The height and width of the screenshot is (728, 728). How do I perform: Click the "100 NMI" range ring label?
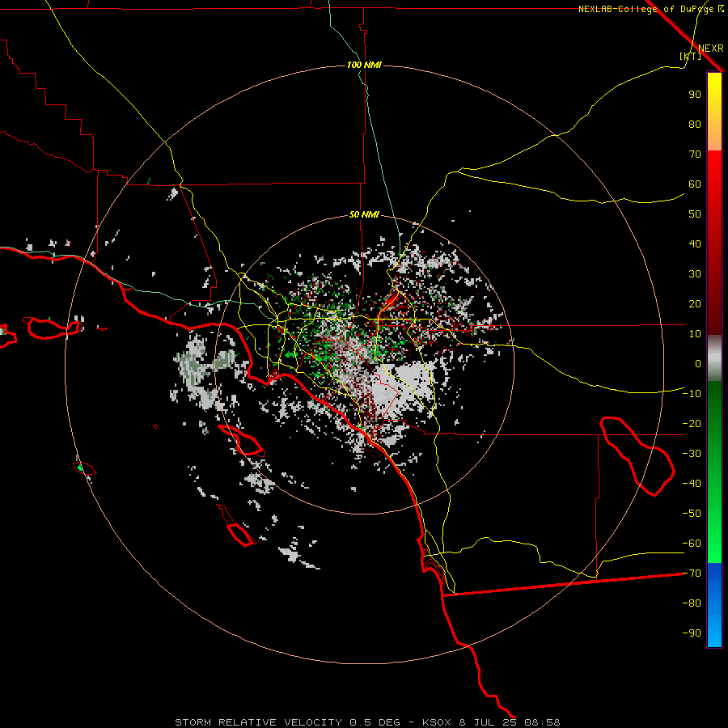pos(364,65)
